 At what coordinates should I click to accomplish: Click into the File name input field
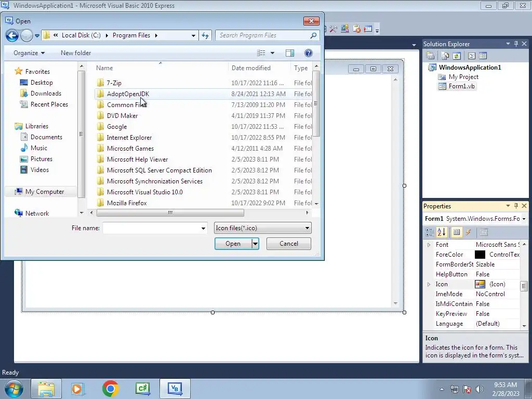click(x=151, y=229)
